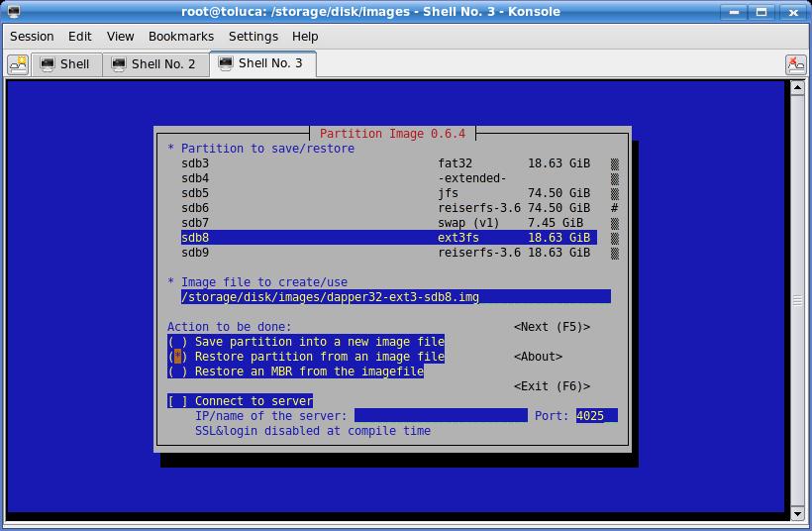The image size is (812, 531).
Task: Click the new session icon left of tabs
Action: [x=18, y=64]
